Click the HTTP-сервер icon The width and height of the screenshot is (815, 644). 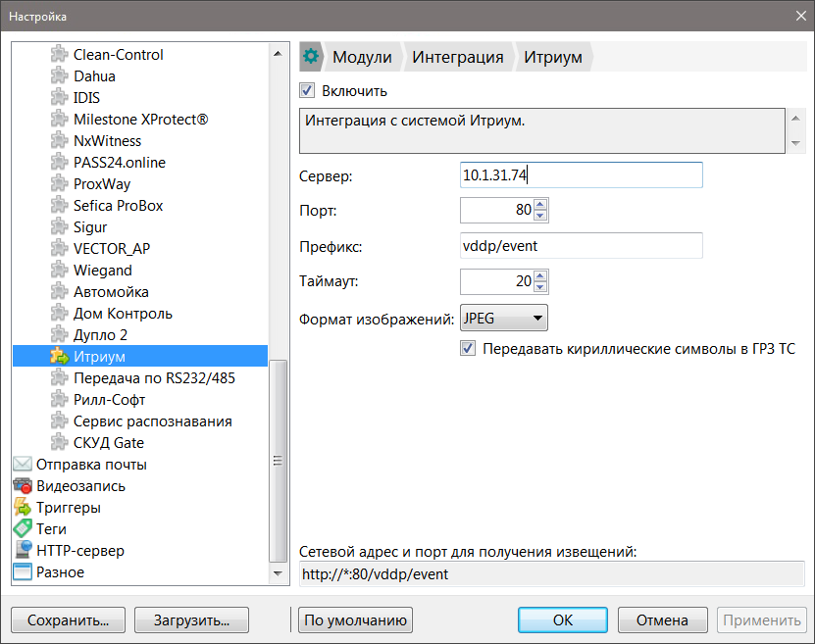[23, 551]
